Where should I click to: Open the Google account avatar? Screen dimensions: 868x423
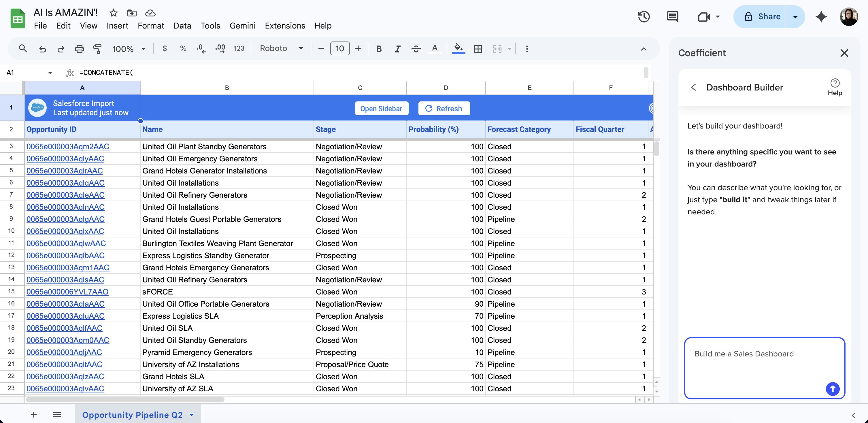coord(849,16)
